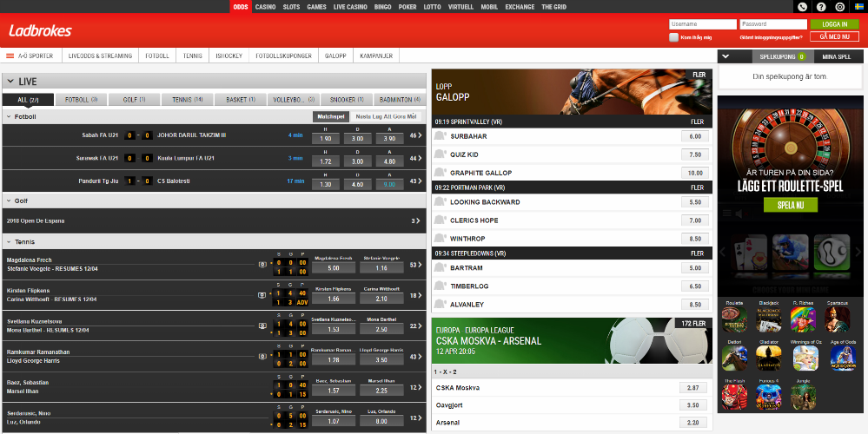Launch the Age of Gods game icon
The height and width of the screenshot is (434, 868).
click(x=843, y=358)
